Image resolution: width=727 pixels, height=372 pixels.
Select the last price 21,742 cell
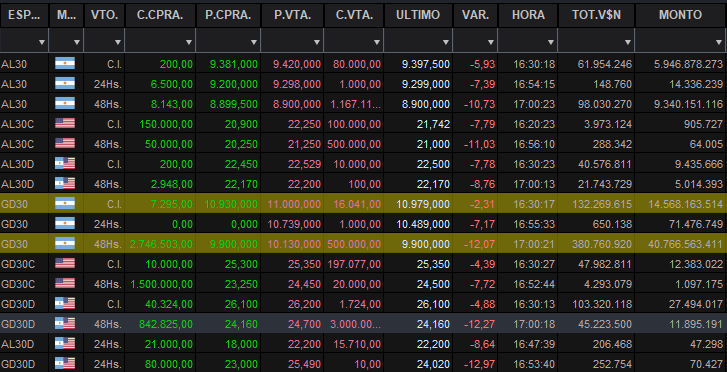pyautogui.click(x=418, y=123)
